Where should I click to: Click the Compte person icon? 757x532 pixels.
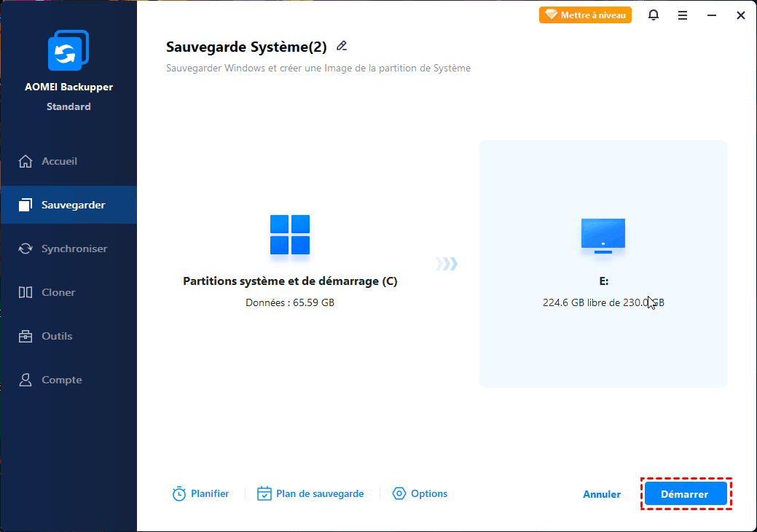[26, 380]
